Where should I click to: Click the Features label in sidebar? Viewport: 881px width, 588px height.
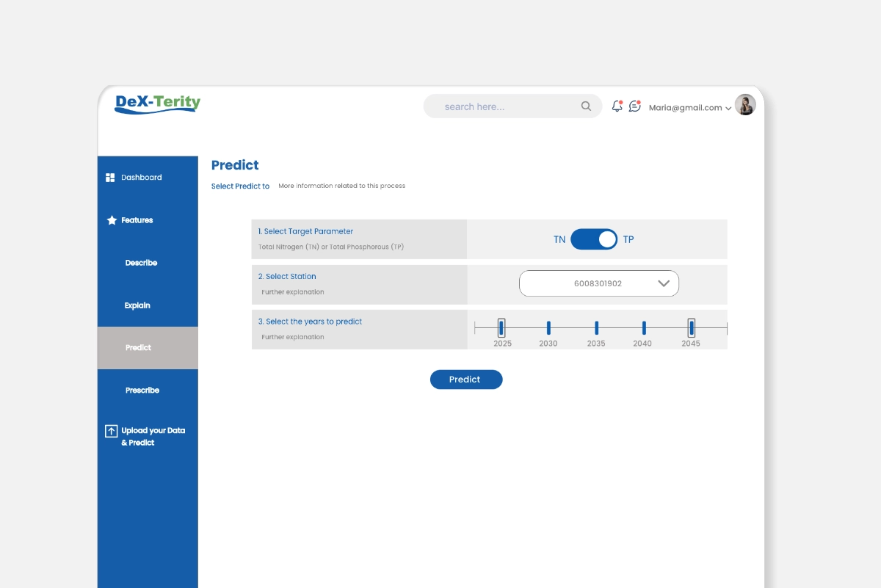coord(137,220)
